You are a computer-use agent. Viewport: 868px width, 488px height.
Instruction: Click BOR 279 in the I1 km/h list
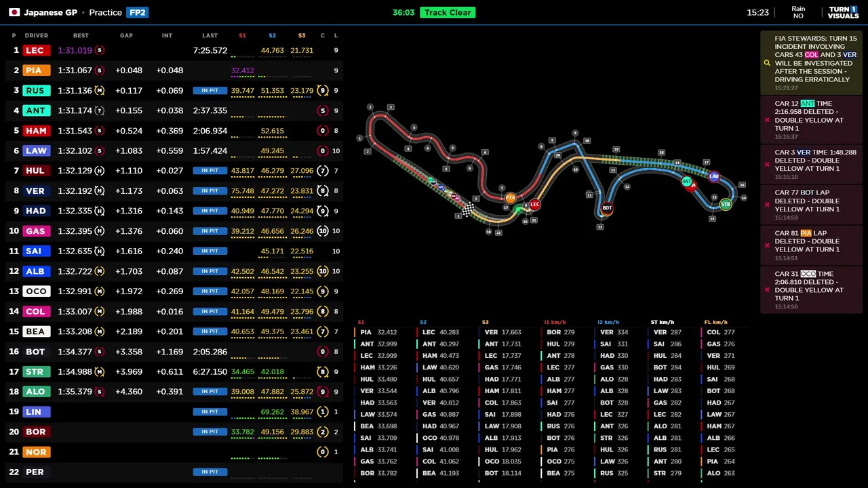[561, 332]
